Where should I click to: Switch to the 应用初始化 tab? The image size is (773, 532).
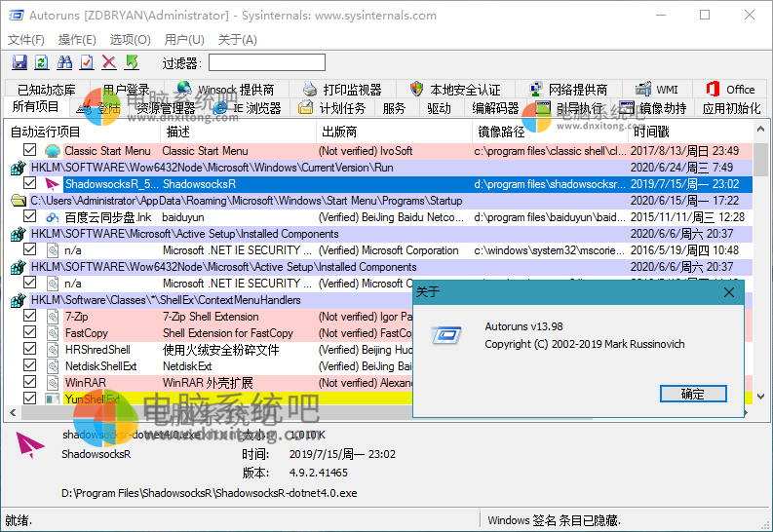pos(731,108)
